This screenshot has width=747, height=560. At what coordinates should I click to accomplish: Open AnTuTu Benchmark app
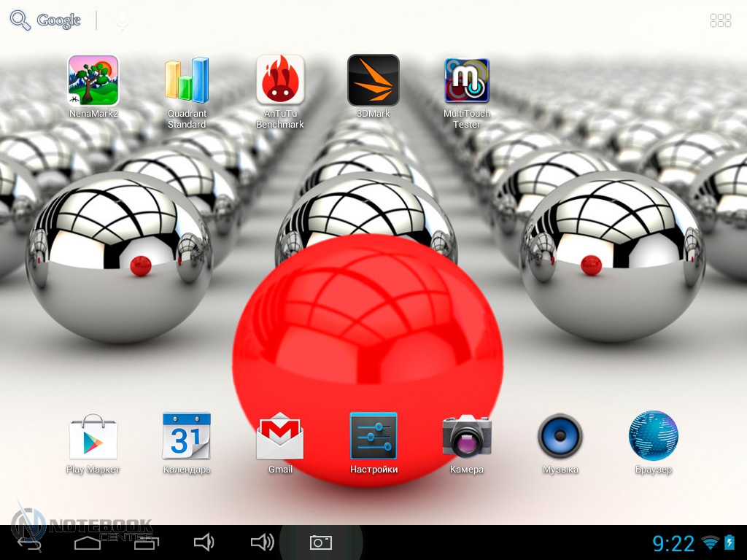pyautogui.click(x=280, y=81)
